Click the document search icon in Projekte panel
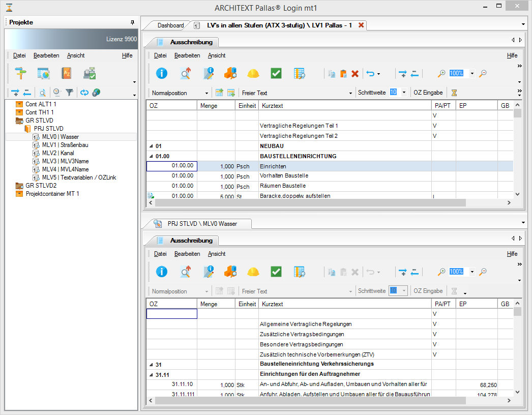 42,93
